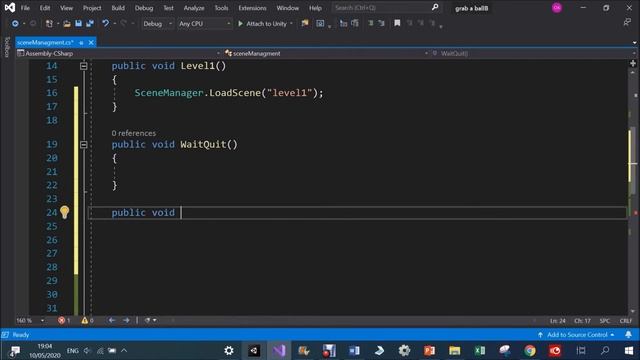Save the current file via floppy icon
The height and width of the screenshot is (360, 640).
(x=78, y=24)
